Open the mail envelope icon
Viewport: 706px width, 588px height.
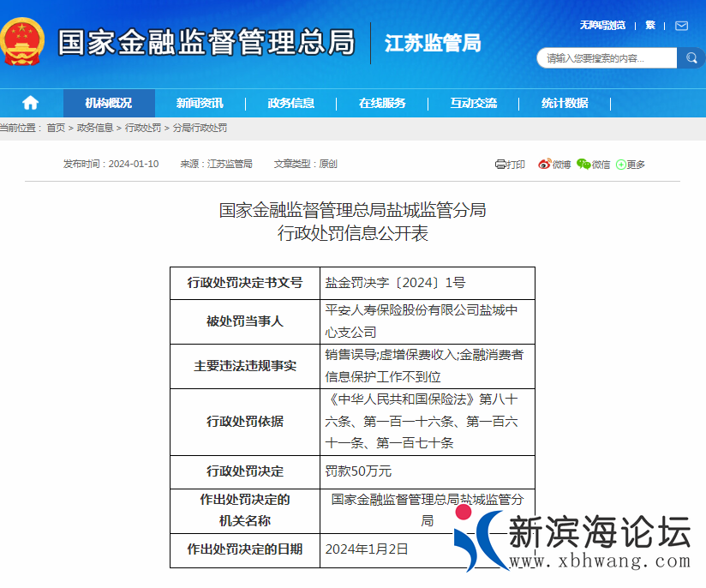point(681,26)
